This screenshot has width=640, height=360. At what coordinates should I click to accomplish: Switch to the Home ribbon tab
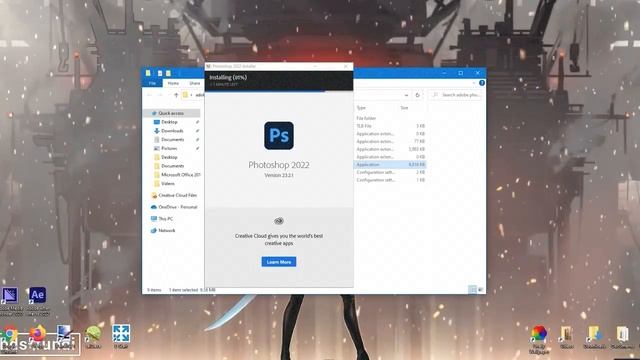(173, 83)
